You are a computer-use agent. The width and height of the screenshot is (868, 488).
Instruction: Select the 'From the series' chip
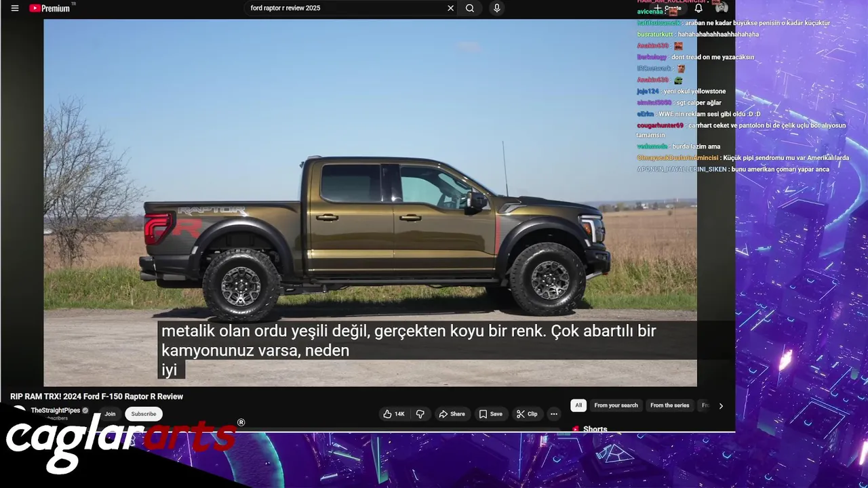[670, 405]
